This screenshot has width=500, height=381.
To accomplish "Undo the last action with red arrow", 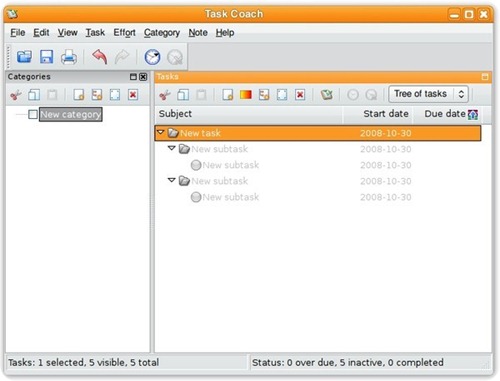I will (100, 57).
